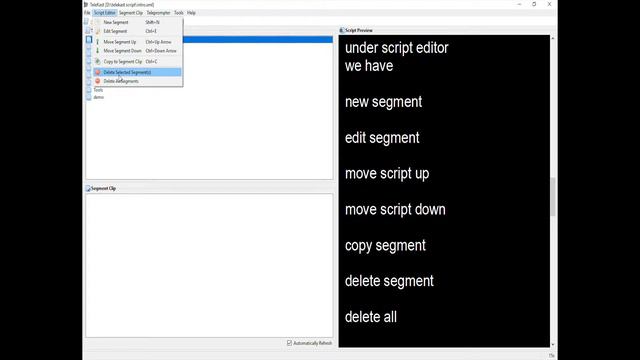
Task: Click the 'move script up' preview text
Action: click(387, 174)
